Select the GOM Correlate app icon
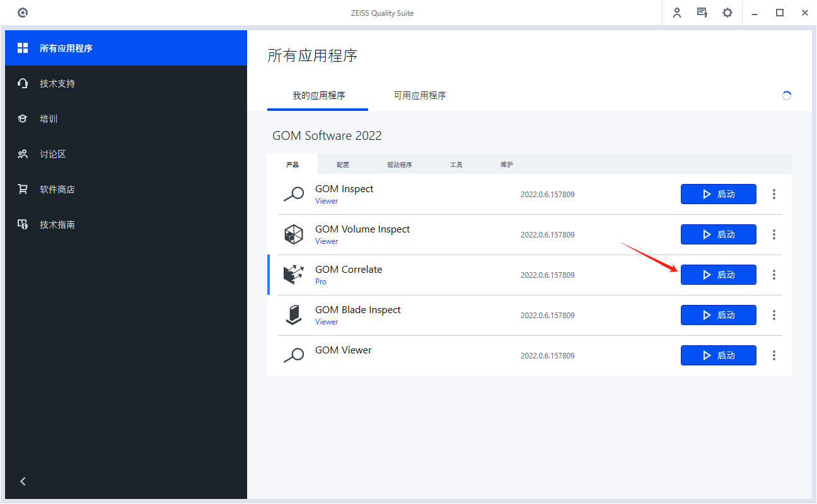This screenshot has width=817, height=504. point(293,275)
